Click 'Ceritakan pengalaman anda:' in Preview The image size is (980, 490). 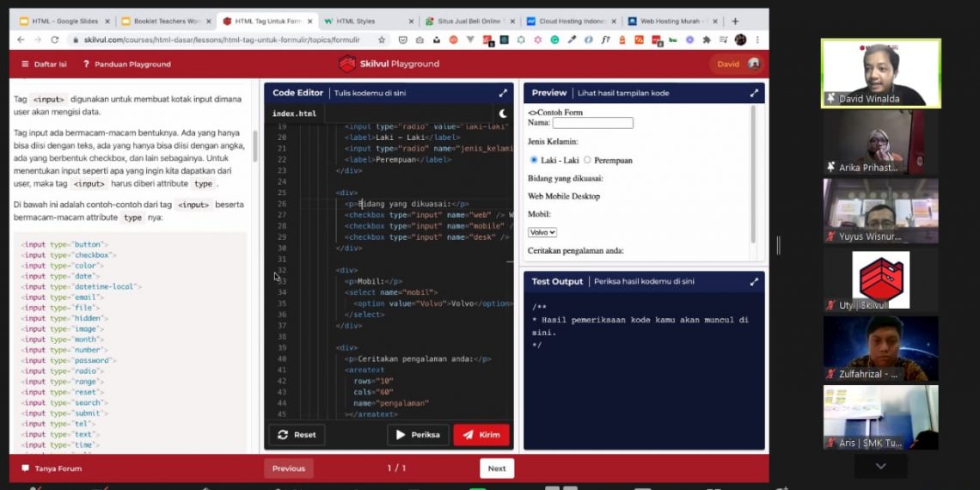(x=576, y=251)
